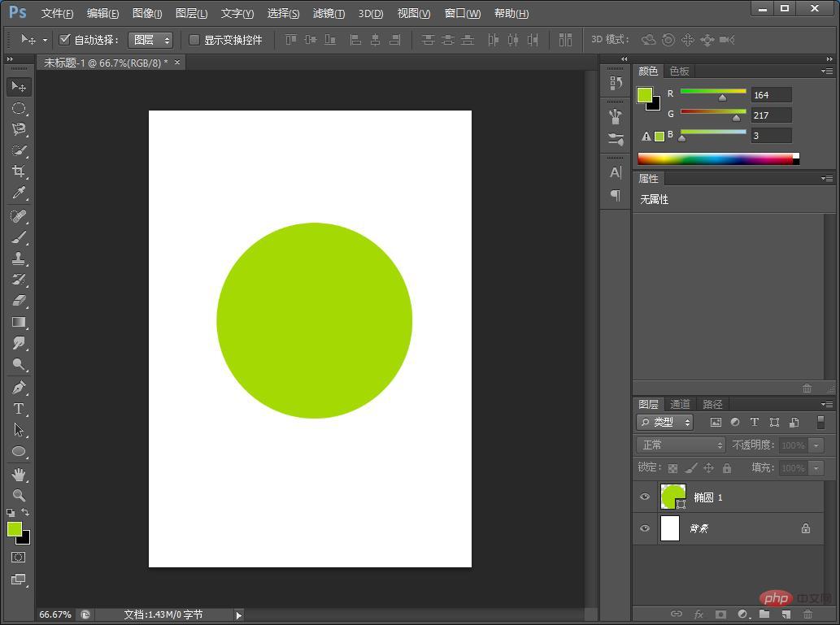840x625 pixels.
Task: Open the blend mode 正常 dropdown
Action: 681,445
